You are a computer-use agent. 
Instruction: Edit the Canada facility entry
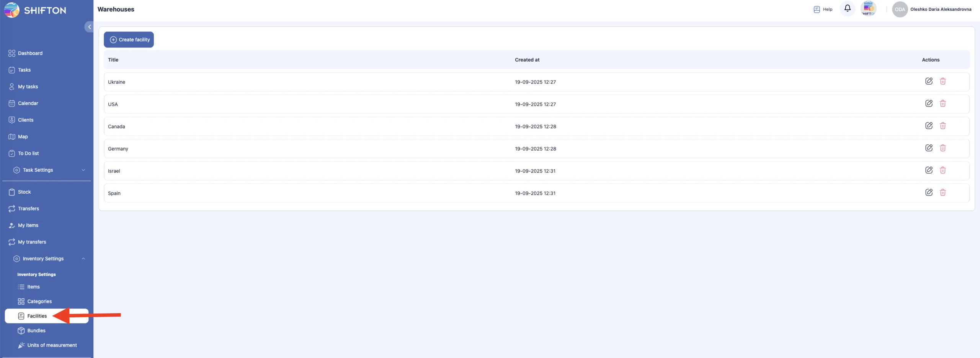pos(929,126)
